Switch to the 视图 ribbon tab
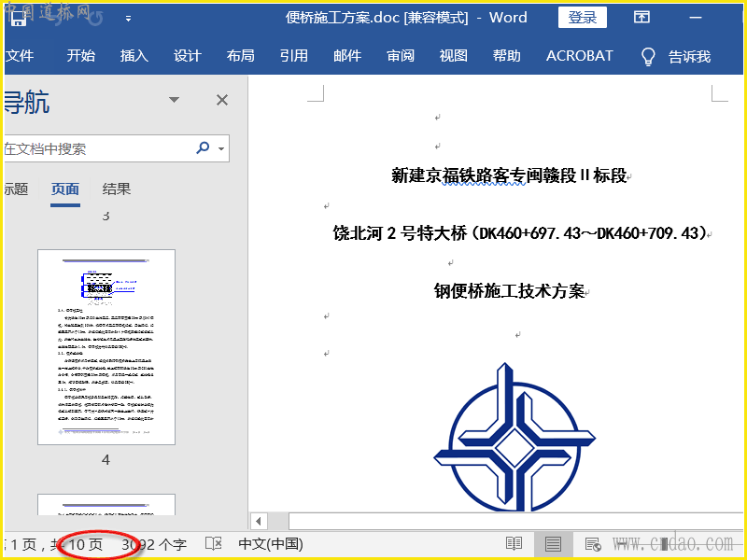 [454, 56]
